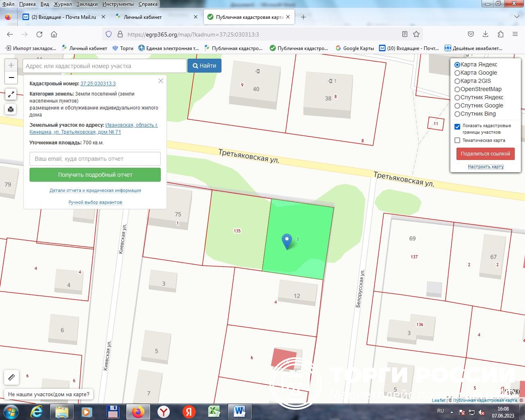This screenshot has height=420, width=525.
Task: Open the Кинешма Третьяковская address link
Action: click(x=94, y=128)
